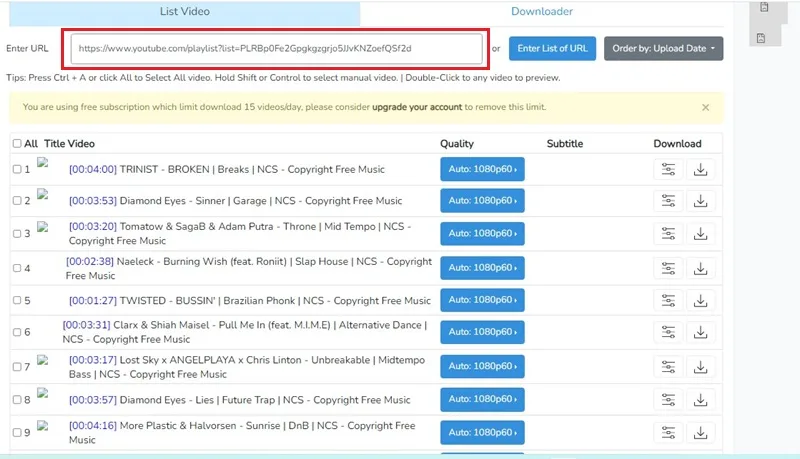Click title Clarx & Shiah Maisel - Pull Me In
This screenshot has height=459, width=800.
pyautogui.click(x=245, y=332)
